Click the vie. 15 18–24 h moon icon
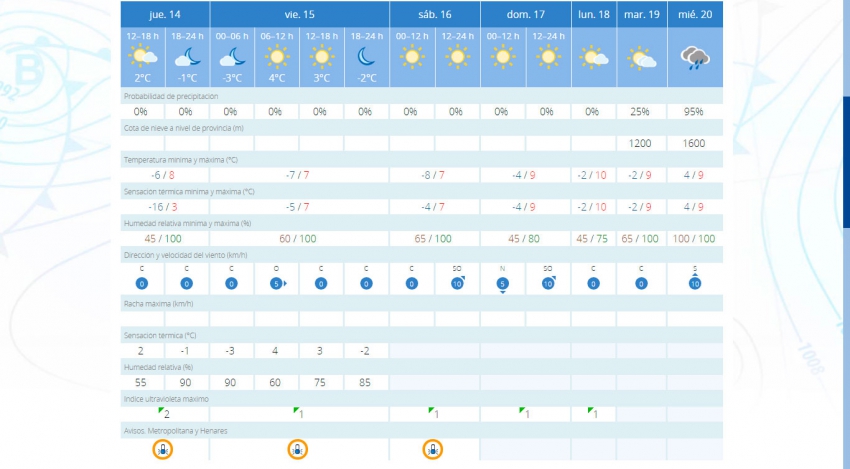Image resolution: width=850 pixels, height=469 pixels. click(x=366, y=56)
